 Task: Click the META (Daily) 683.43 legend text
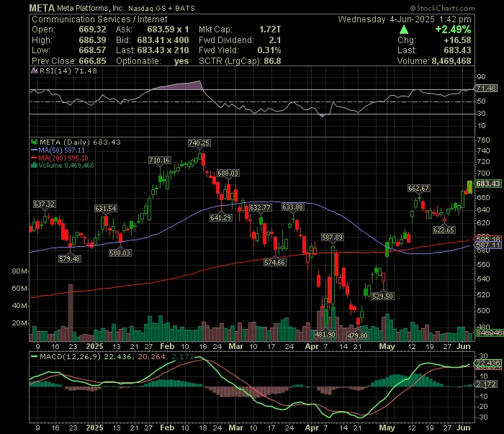click(80, 142)
